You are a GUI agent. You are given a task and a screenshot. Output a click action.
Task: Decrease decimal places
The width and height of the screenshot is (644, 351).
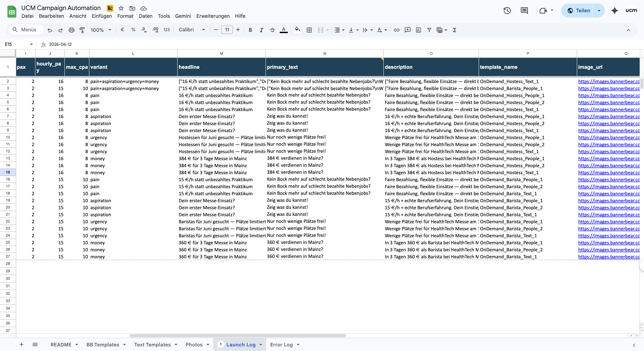(x=144, y=30)
